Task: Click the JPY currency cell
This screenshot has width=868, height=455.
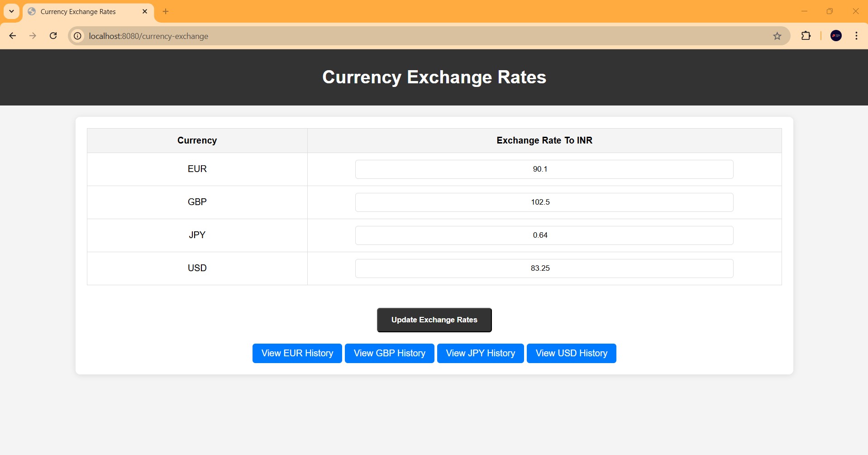Action: point(197,235)
